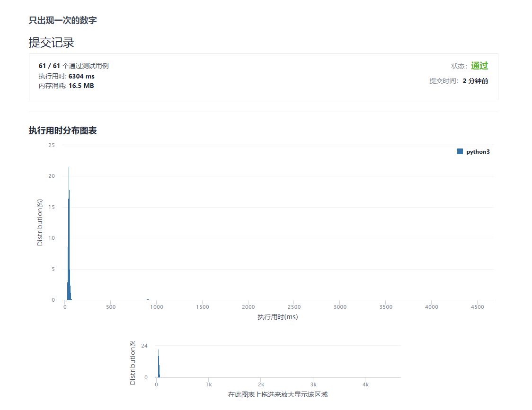
Task: Select the 执行用时分布图表 heading
Action: [x=63, y=131]
